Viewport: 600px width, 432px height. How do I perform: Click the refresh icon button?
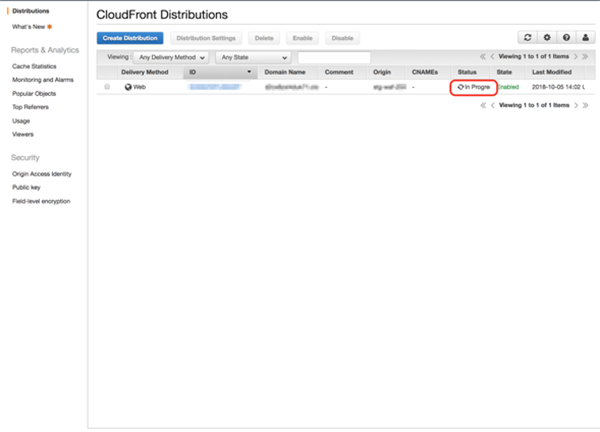[x=528, y=37]
